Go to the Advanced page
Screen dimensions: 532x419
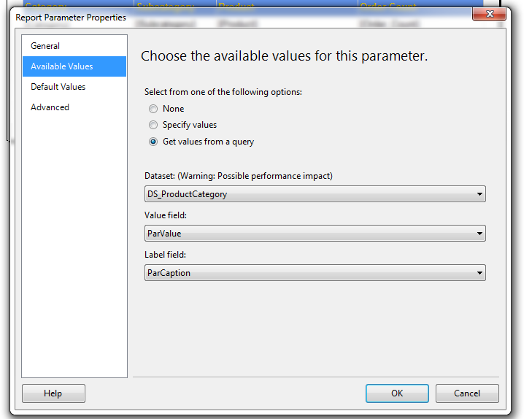click(x=50, y=107)
